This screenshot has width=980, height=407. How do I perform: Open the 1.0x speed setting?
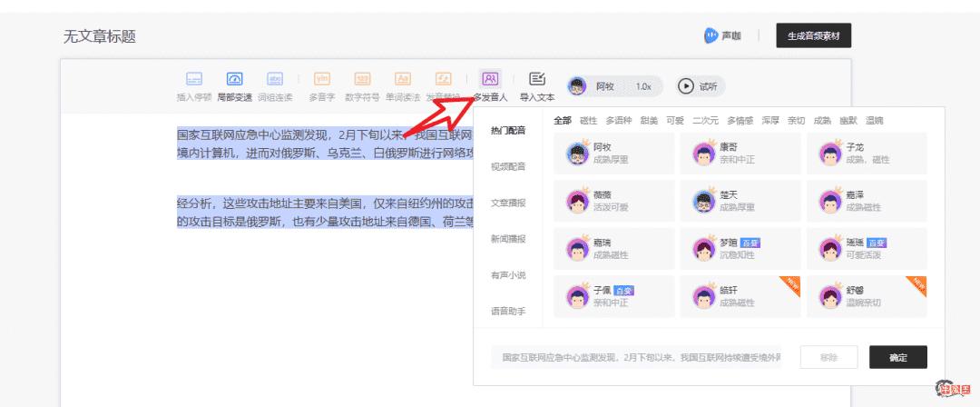click(x=643, y=86)
